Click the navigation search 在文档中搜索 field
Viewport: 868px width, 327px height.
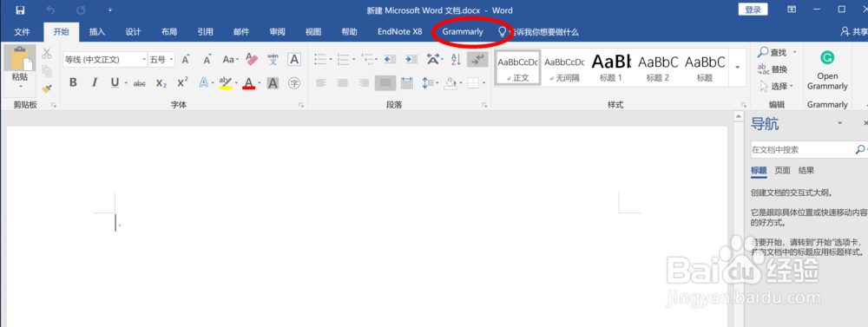(x=802, y=149)
